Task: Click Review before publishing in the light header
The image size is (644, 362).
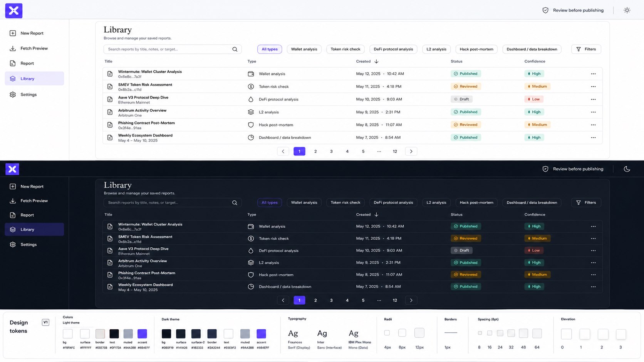Action: point(573,10)
